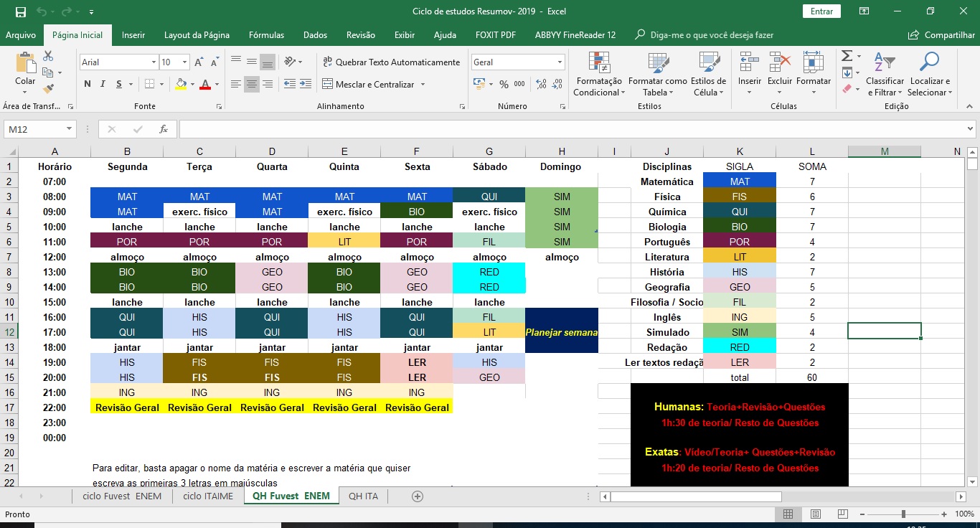
Task: Expand the number format dropdown (Geral)
Action: [560, 62]
